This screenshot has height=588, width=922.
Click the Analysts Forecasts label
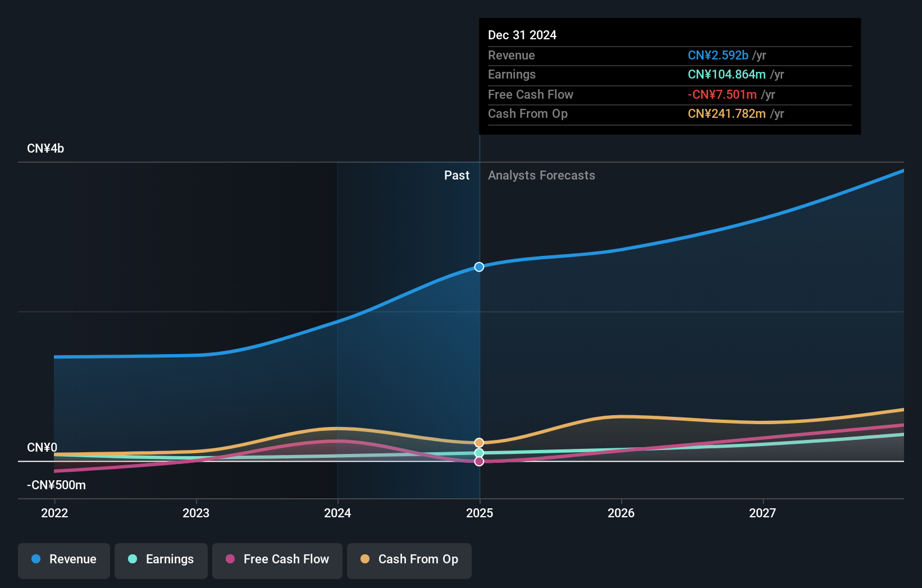point(541,176)
